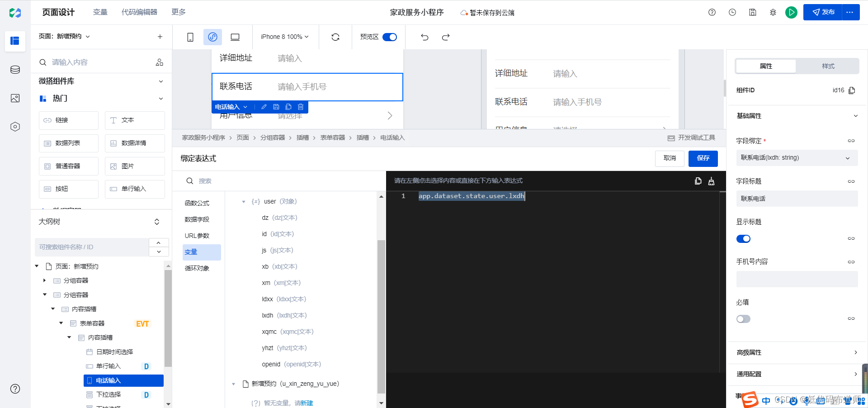The height and width of the screenshot is (408, 868).
Task: Open the debug bug icon
Action: point(773,13)
